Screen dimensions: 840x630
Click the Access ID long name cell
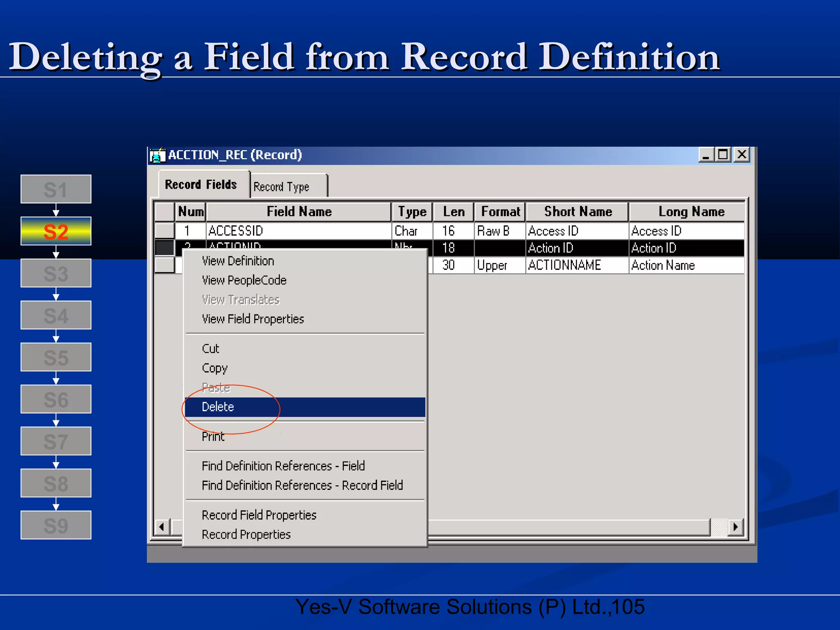click(x=687, y=231)
